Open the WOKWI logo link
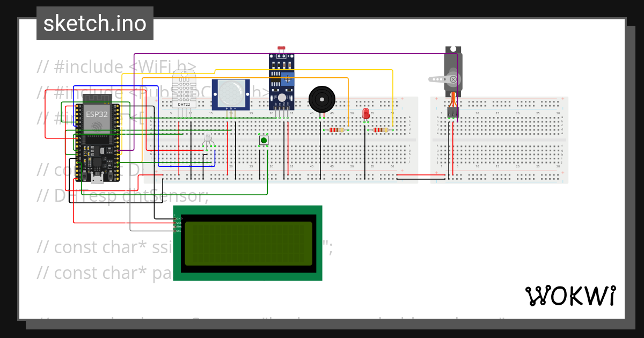 tap(570, 294)
